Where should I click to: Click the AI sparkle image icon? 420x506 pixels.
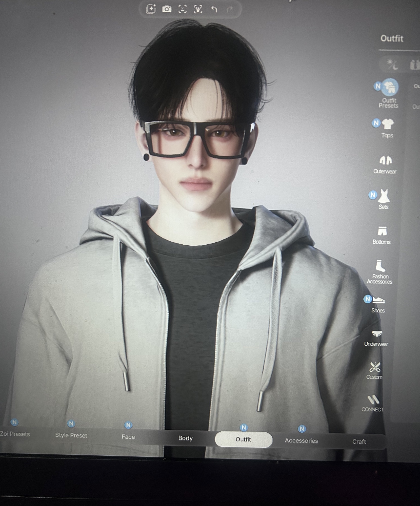tap(151, 9)
